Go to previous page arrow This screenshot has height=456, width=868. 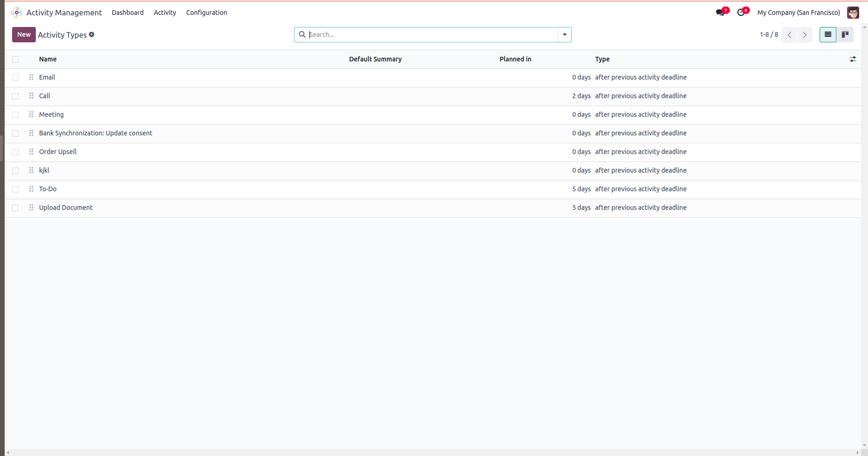(789, 35)
